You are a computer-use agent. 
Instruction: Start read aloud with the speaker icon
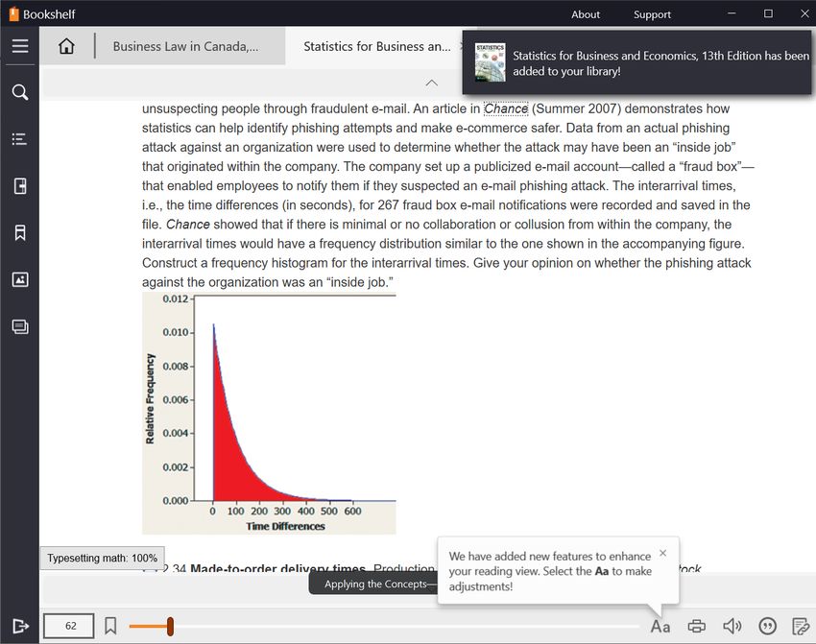pos(732,627)
